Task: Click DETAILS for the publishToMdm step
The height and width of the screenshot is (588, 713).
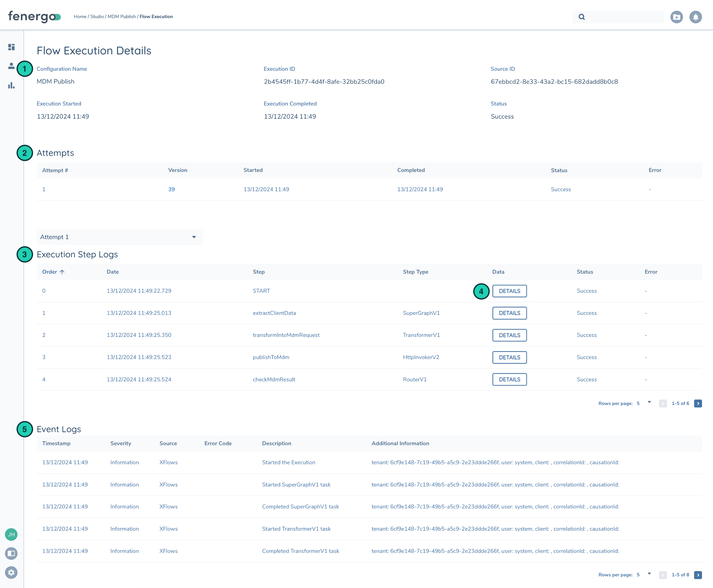Action: 509,357
